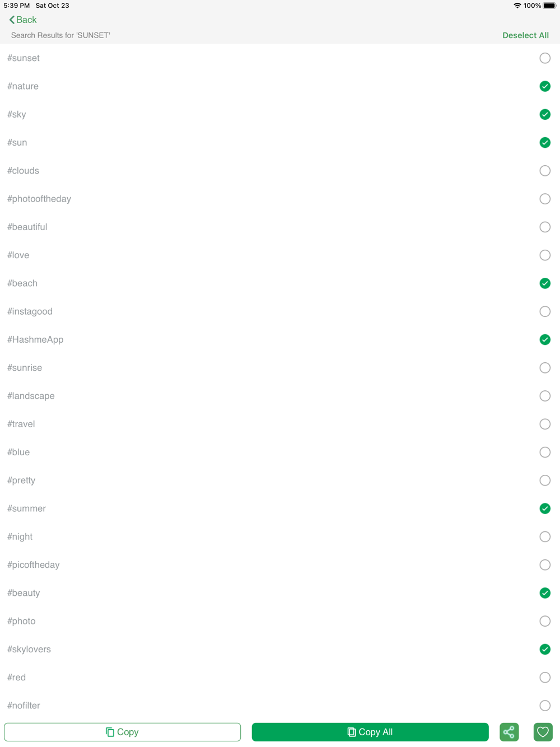
Task: Select the #nofilter hashtag row
Action: click(280, 706)
